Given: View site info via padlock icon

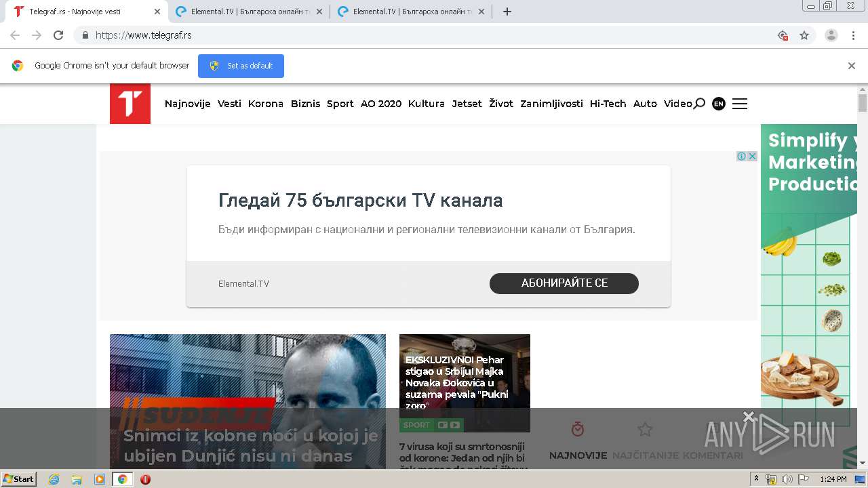Looking at the screenshot, I should pyautogui.click(x=85, y=35).
